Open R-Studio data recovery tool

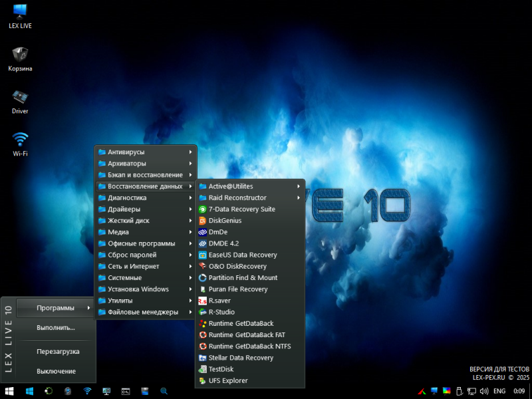[x=221, y=312]
